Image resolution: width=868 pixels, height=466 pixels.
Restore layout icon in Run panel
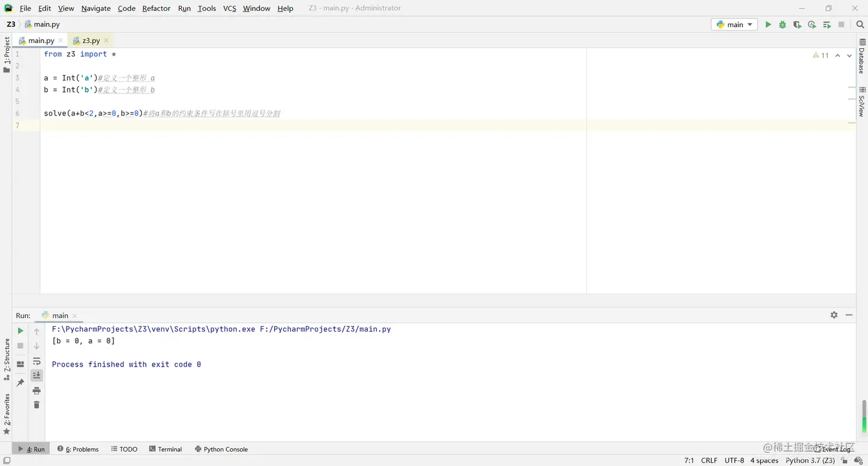(x=21, y=364)
